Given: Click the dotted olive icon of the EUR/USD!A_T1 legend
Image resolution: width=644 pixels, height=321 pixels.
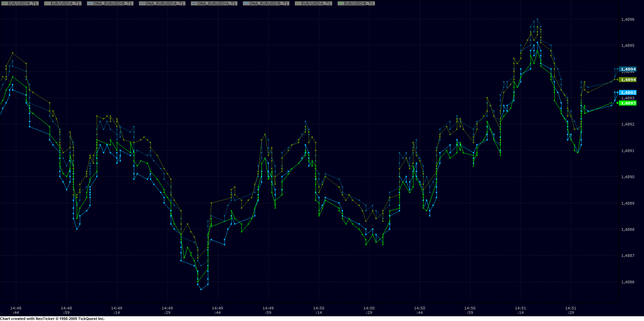Looking at the screenshot, I should click(x=47, y=3).
